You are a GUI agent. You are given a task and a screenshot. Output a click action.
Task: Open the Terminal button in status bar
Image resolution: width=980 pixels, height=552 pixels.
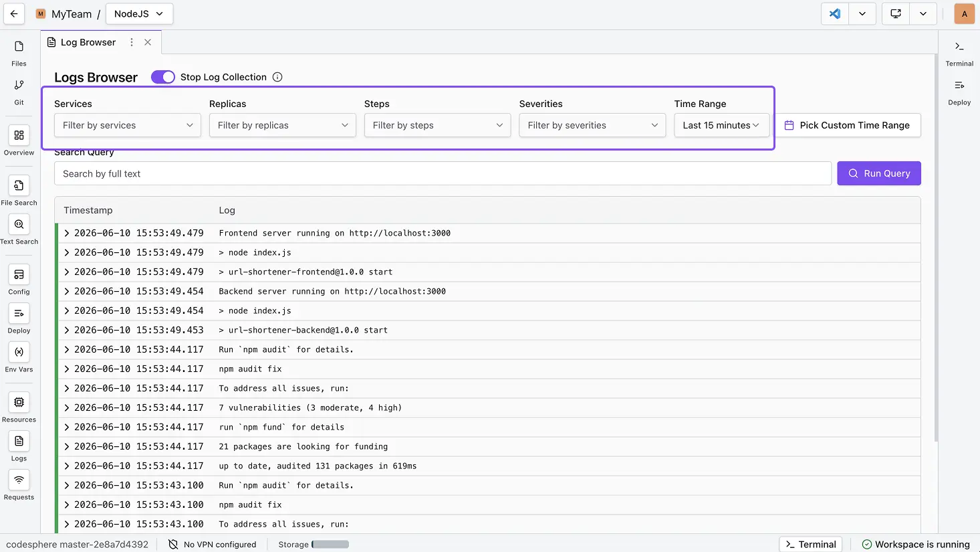[x=811, y=544]
